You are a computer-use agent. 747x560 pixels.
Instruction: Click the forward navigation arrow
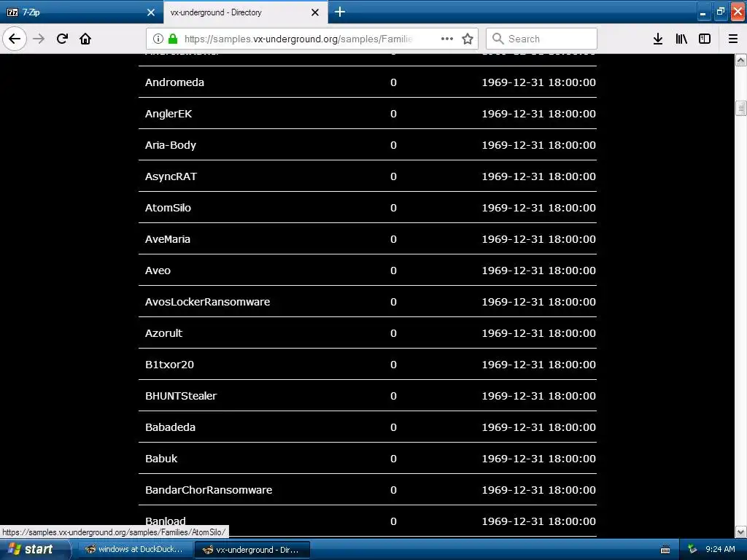(x=39, y=39)
